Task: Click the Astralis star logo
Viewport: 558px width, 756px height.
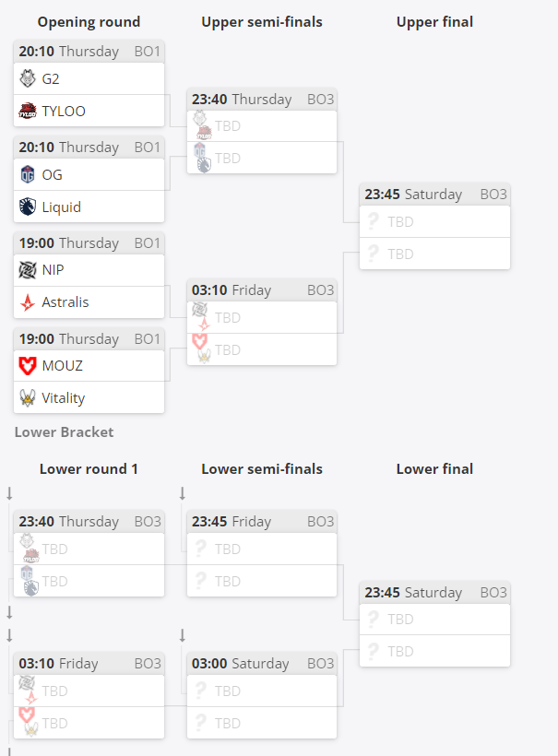Action: point(28,302)
